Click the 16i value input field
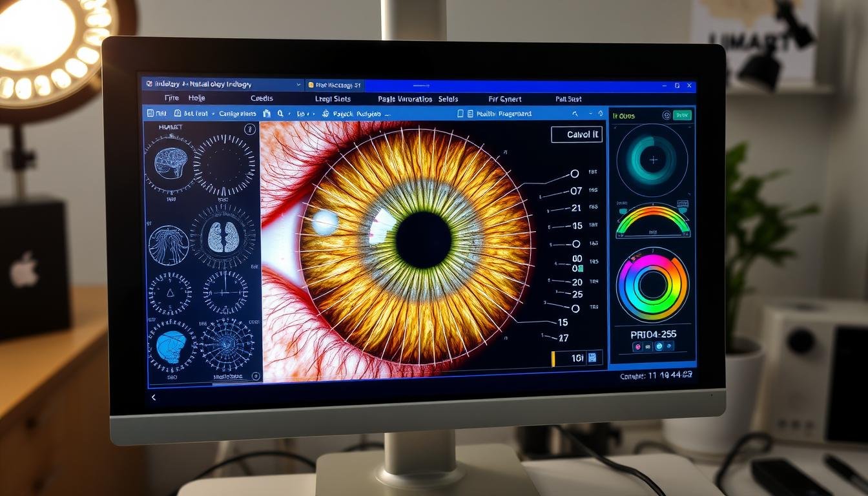Screen dimensions: 868x496 tap(570, 358)
